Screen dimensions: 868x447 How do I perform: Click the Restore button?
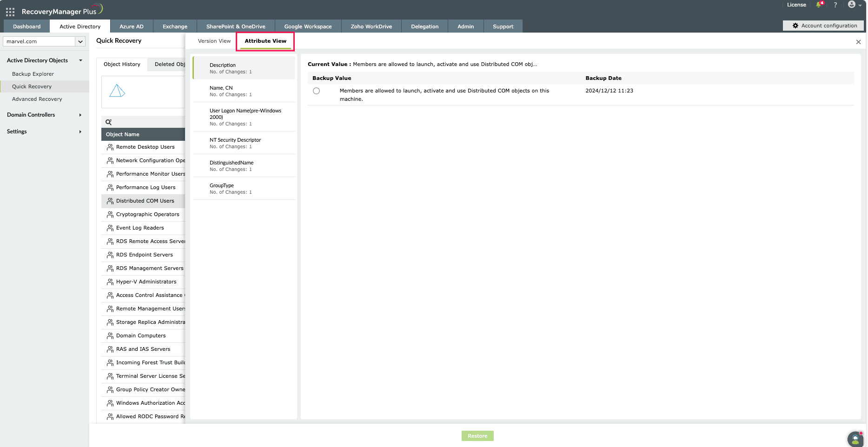pos(477,436)
